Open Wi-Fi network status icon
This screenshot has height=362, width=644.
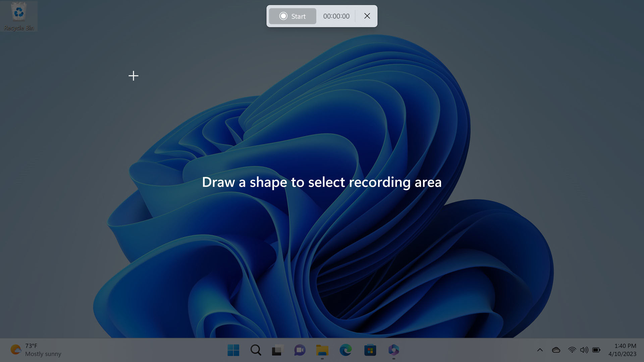[x=572, y=350]
